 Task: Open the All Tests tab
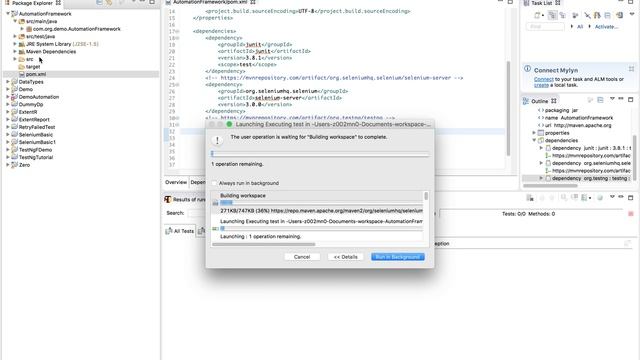click(x=180, y=231)
